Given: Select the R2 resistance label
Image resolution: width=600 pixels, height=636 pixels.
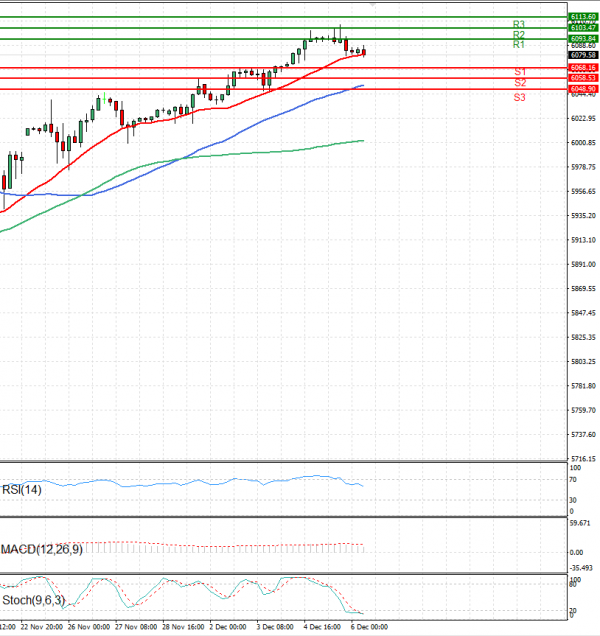Looking at the screenshot, I should coord(519,34).
